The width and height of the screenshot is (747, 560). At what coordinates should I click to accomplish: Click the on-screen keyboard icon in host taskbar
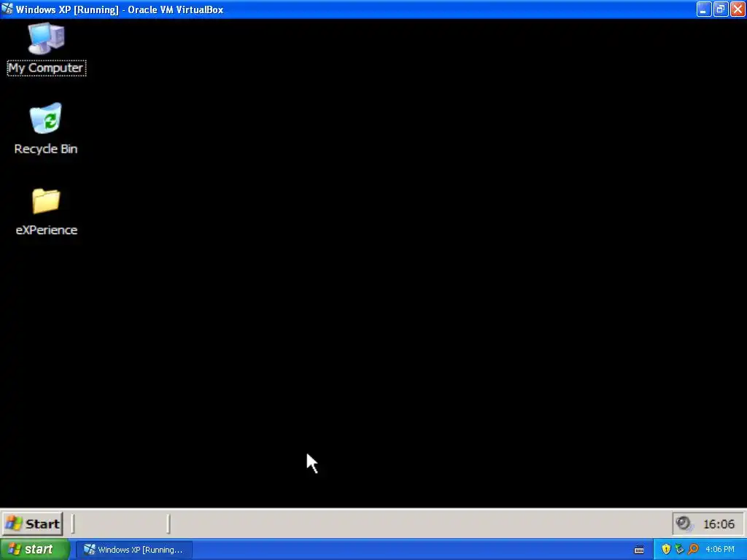639,550
